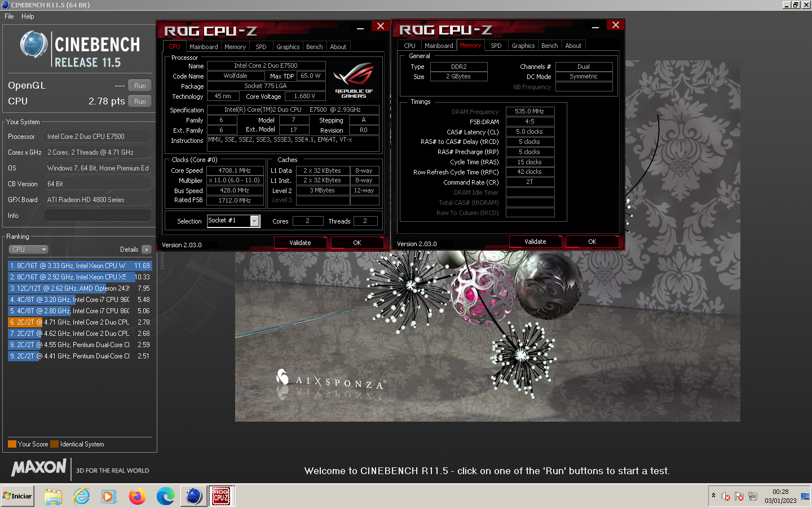The image size is (812, 508).
Task: Select ranking row 8 Pentium Dual-Core 2.59
Action: [80, 345]
